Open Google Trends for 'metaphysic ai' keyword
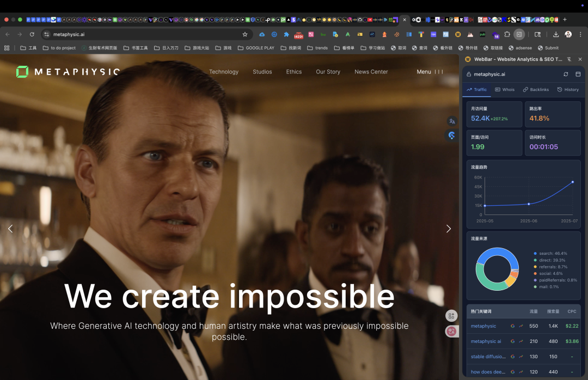Image resolution: width=588 pixels, height=380 pixels. coord(521,341)
